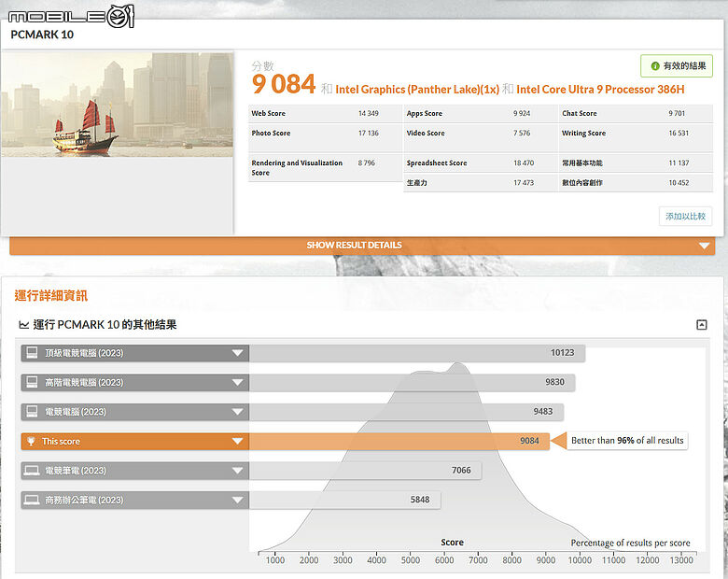728x579 pixels.
Task: Expand the This score dropdown arrow
Action: click(237, 441)
